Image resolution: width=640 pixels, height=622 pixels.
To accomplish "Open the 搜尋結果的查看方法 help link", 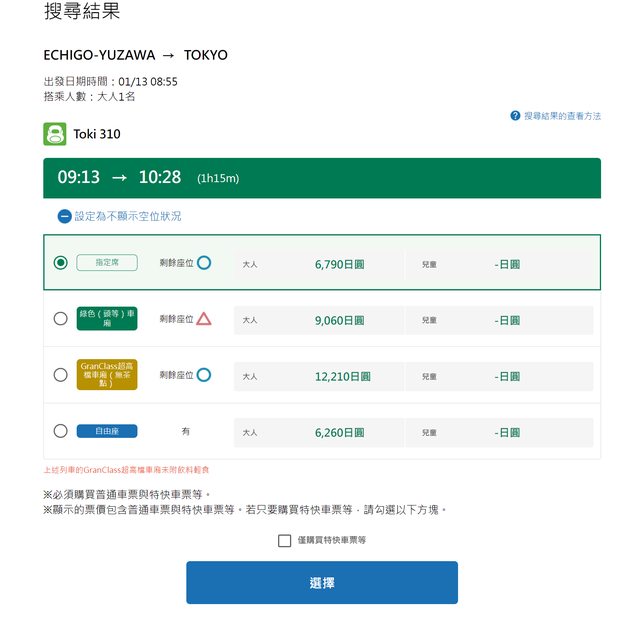I will pyautogui.click(x=562, y=116).
